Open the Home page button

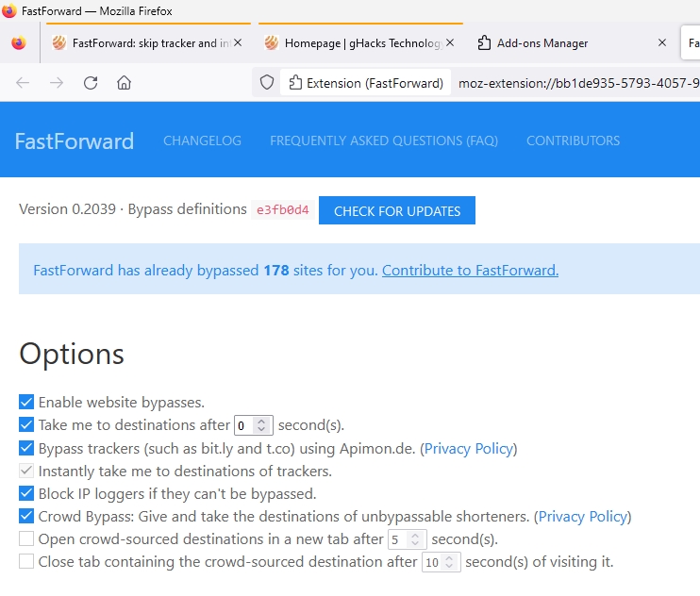125,83
